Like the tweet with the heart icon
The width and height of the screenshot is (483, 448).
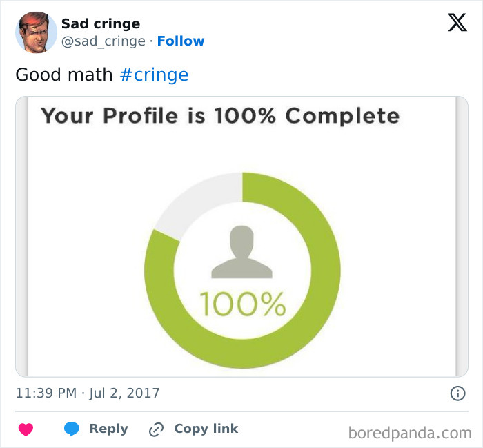pos(26,429)
